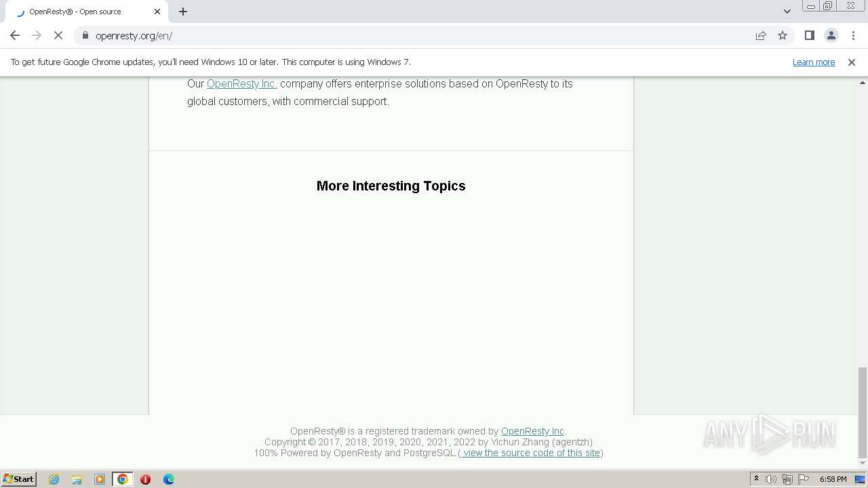The height and width of the screenshot is (488, 868).
Task: Open the Chrome side panel
Action: point(809,36)
